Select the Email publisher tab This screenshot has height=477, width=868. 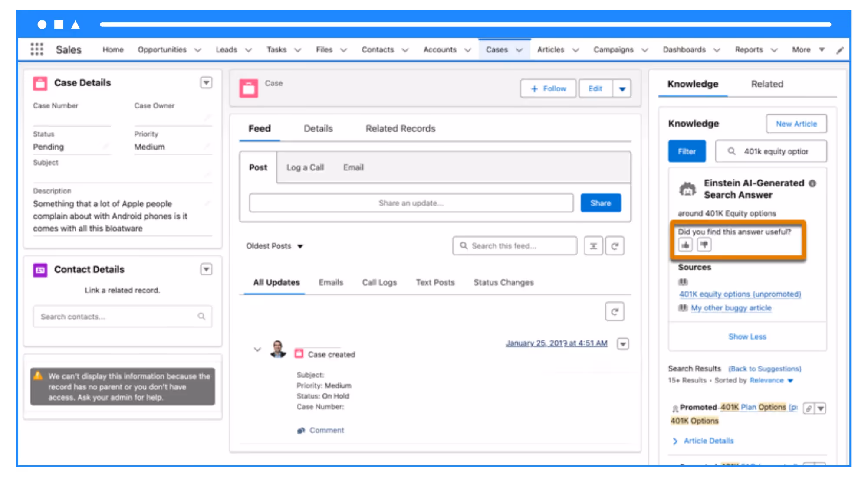click(353, 167)
